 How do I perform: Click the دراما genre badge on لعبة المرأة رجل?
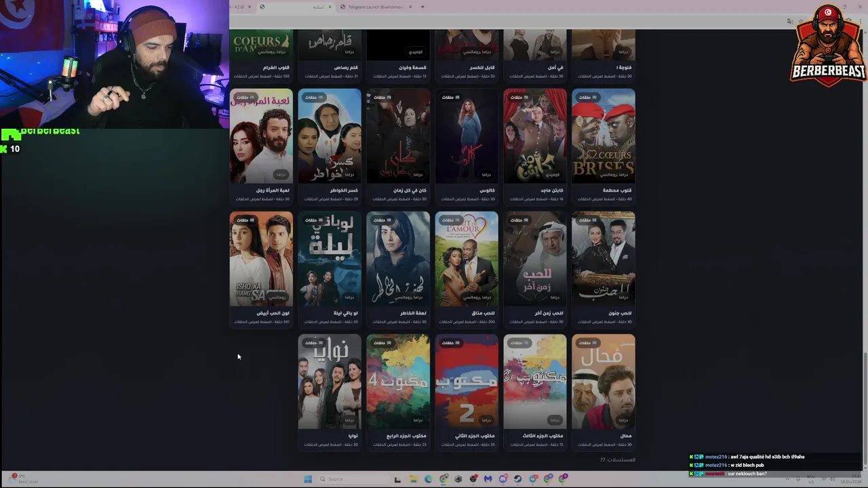[x=281, y=174]
